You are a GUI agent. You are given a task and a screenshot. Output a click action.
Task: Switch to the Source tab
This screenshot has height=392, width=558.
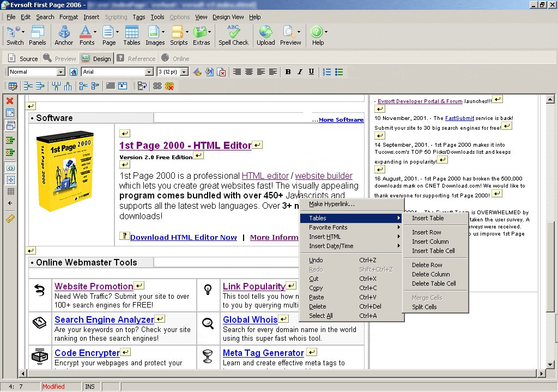tap(23, 59)
